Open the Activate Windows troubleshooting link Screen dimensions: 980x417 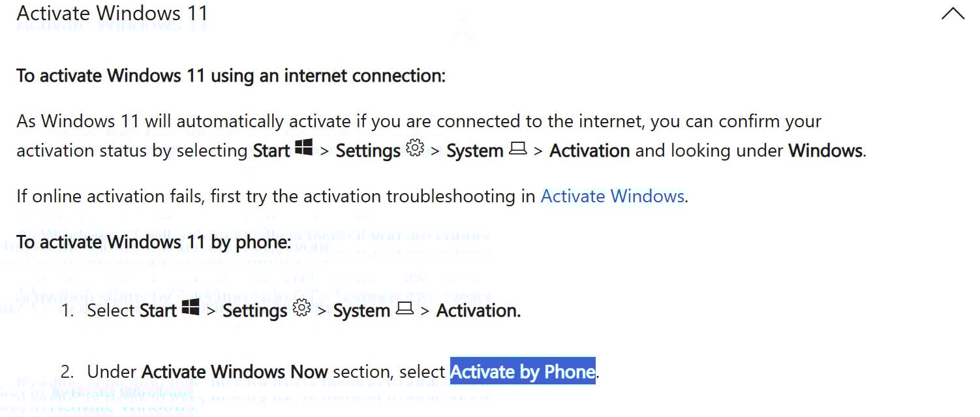[612, 196]
